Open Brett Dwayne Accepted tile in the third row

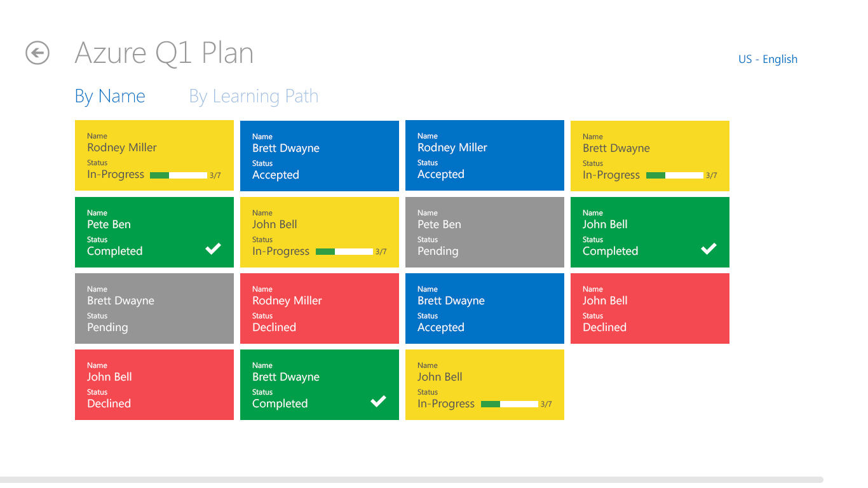pyautogui.click(x=485, y=308)
